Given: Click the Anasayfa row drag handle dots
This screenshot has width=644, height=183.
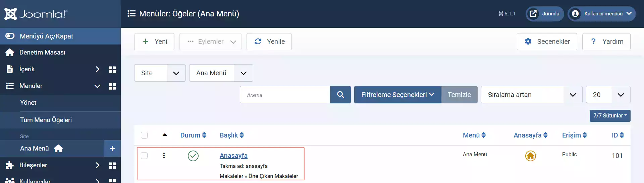Looking at the screenshot, I should pos(164,156).
